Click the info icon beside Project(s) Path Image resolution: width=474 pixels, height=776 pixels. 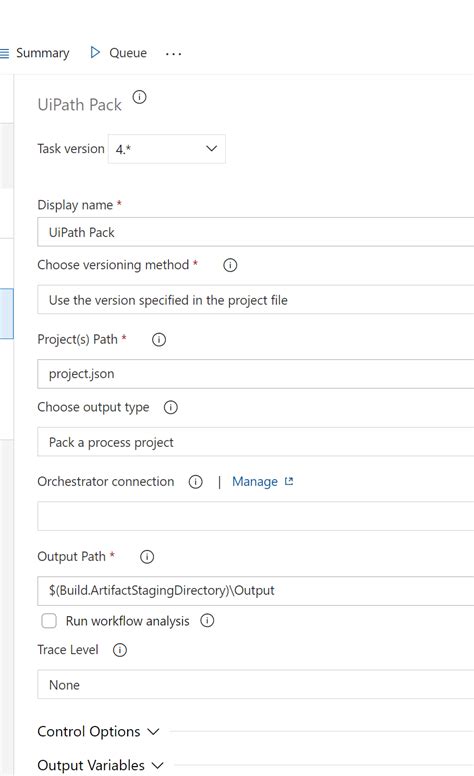[x=159, y=340]
